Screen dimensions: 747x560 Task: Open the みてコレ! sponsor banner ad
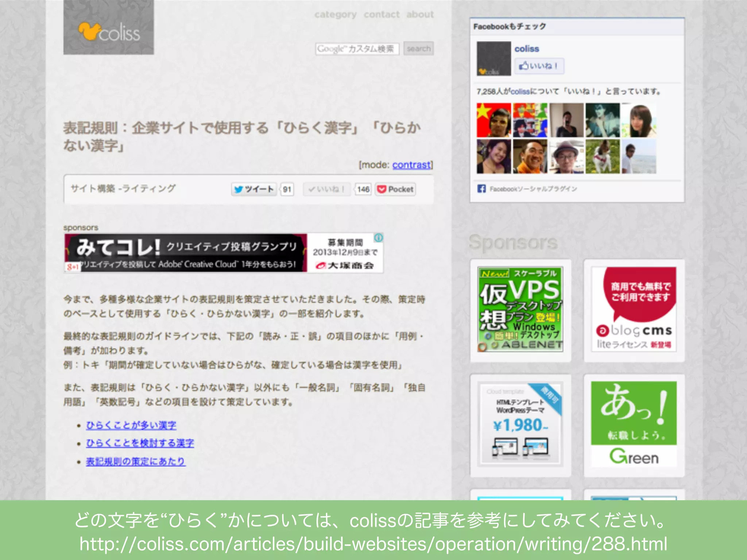click(224, 253)
